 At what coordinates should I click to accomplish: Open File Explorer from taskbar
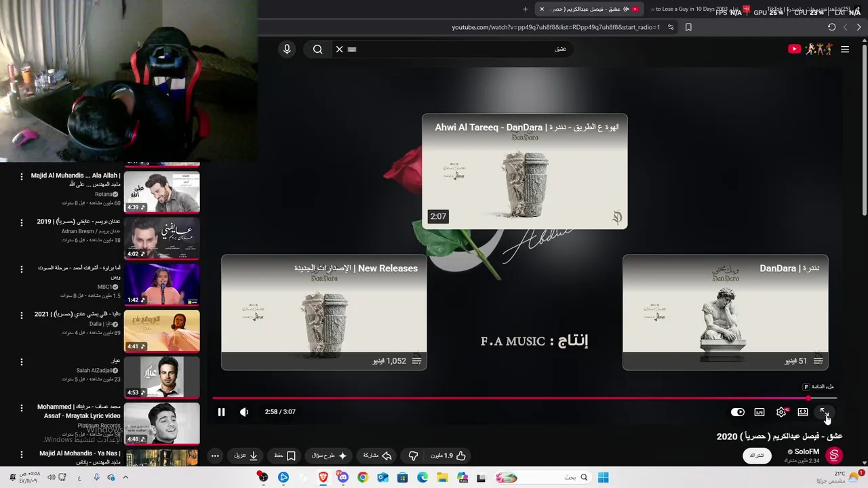click(x=442, y=477)
